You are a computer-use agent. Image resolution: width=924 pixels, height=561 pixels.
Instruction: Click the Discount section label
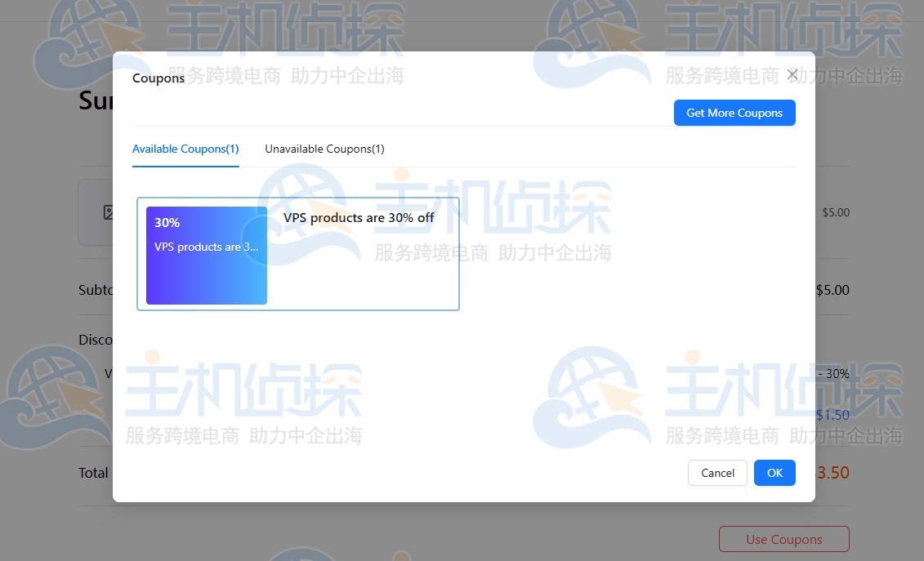tap(97, 340)
